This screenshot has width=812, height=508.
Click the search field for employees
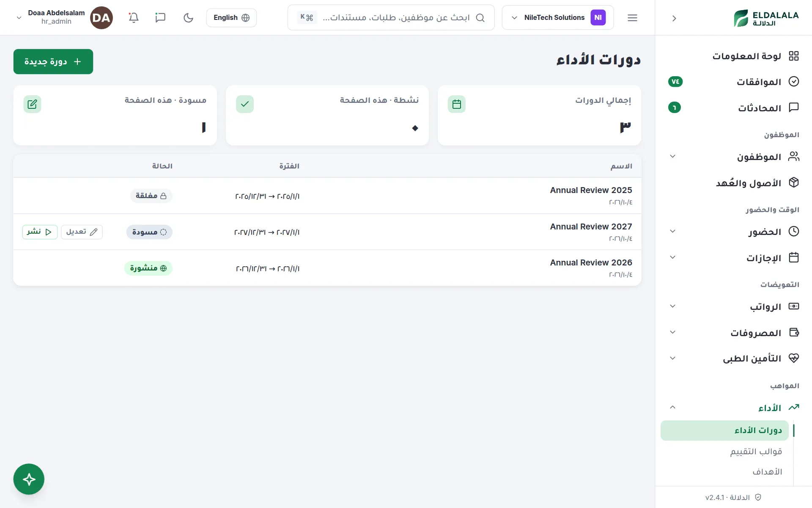click(x=391, y=18)
